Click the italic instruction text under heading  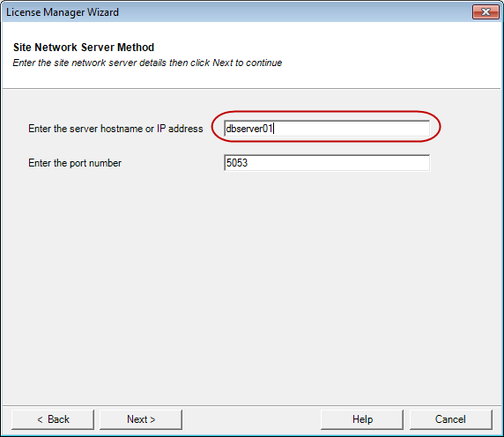coord(147,63)
